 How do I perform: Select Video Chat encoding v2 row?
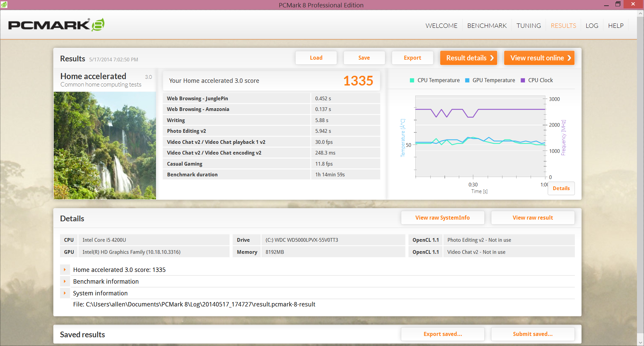point(271,153)
